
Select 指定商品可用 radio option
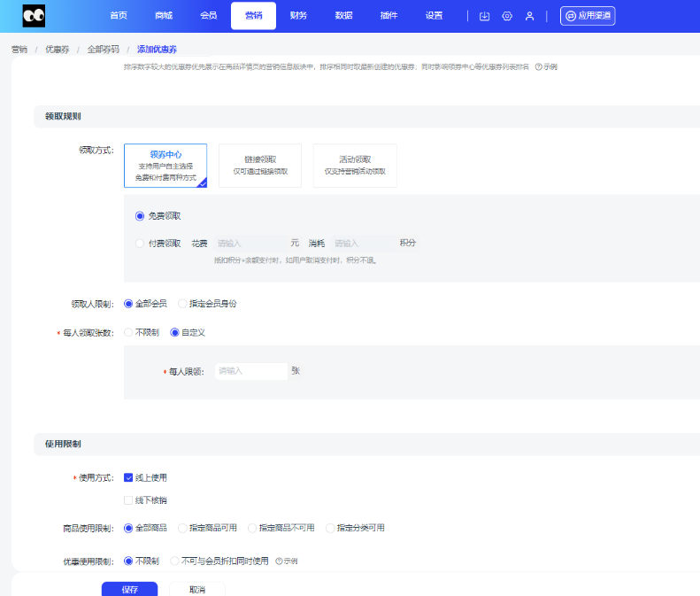pos(182,528)
